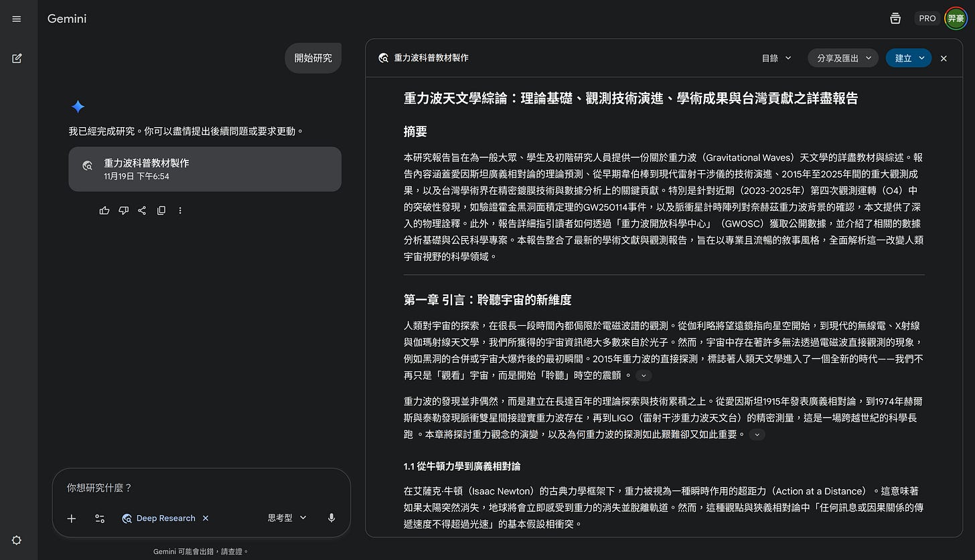Open the account profile avatar
Screen dimensions: 975x560
tap(956, 19)
